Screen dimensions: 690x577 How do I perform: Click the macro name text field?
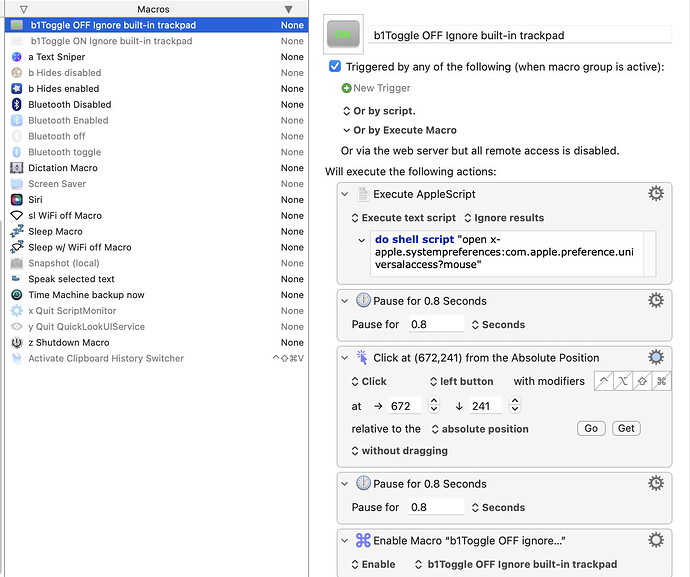click(521, 35)
